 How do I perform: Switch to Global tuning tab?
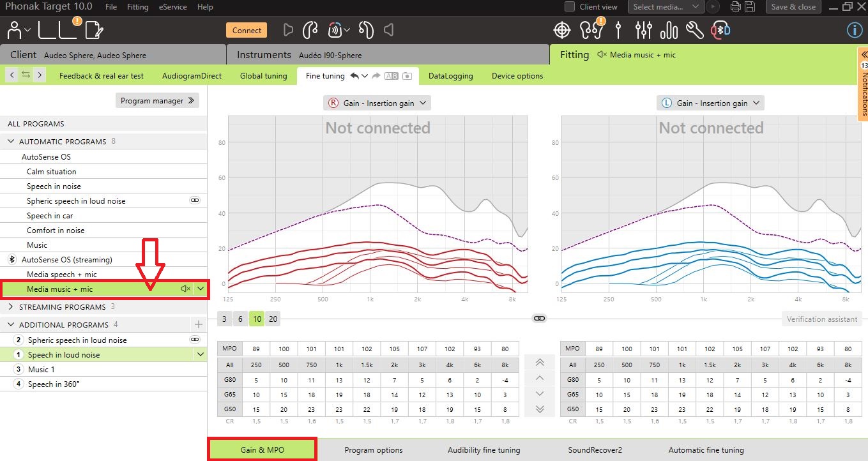click(263, 75)
